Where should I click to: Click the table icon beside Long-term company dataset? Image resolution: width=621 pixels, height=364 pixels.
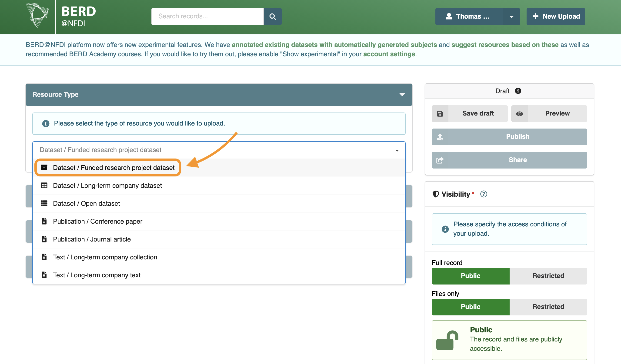pyautogui.click(x=44, y=186)
